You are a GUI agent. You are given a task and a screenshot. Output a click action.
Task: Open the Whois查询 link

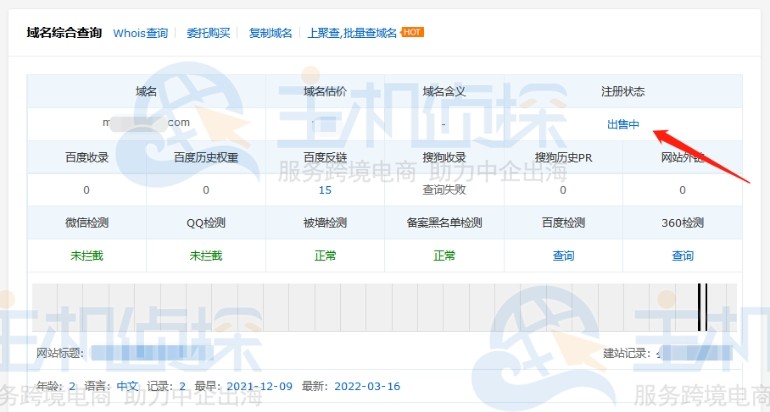(140, 33)
